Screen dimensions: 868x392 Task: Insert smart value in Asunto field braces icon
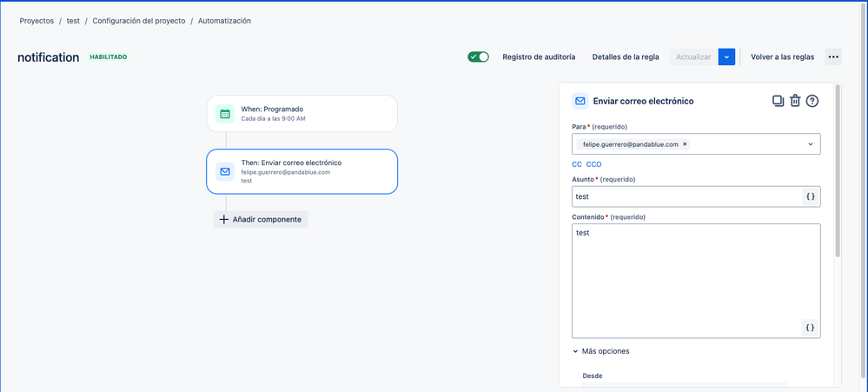[x=811, y=196]
